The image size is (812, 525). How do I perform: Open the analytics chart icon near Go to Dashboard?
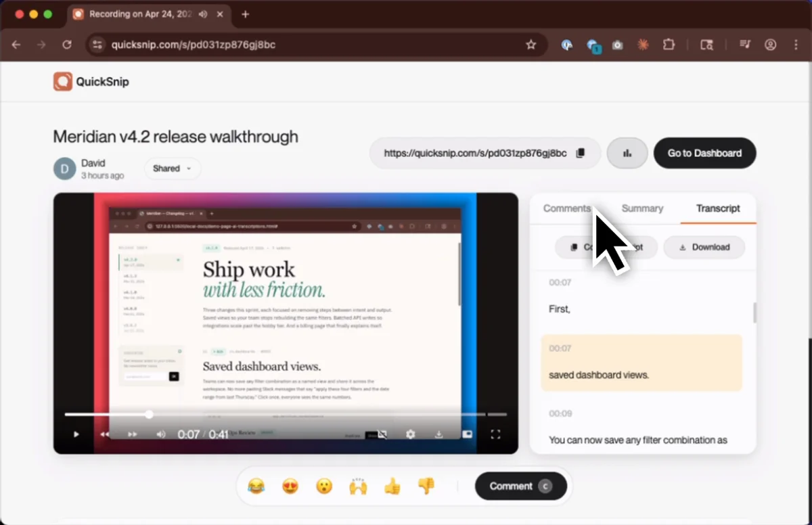pos(627,153)
